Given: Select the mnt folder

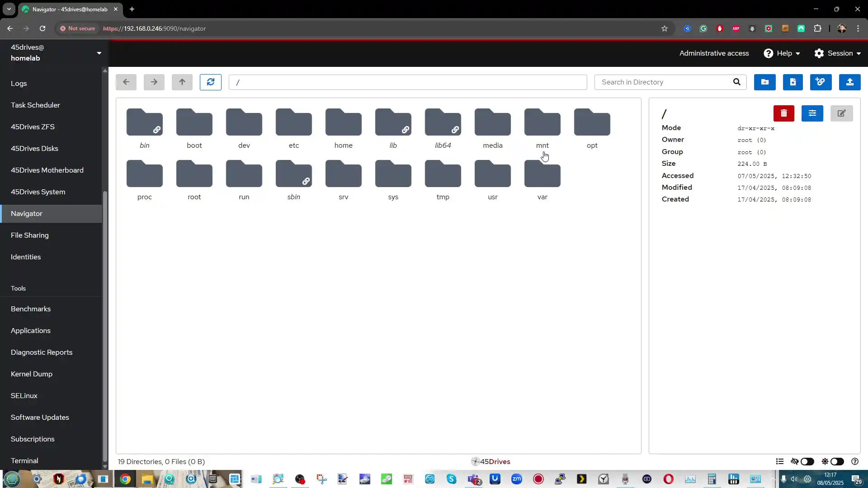Looking at the screenshot, I should point(542,128).
